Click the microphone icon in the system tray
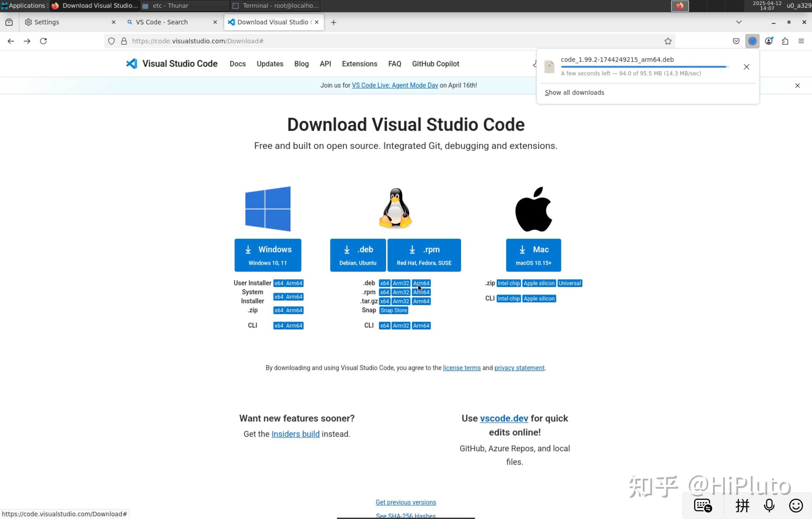 point(769,505)
